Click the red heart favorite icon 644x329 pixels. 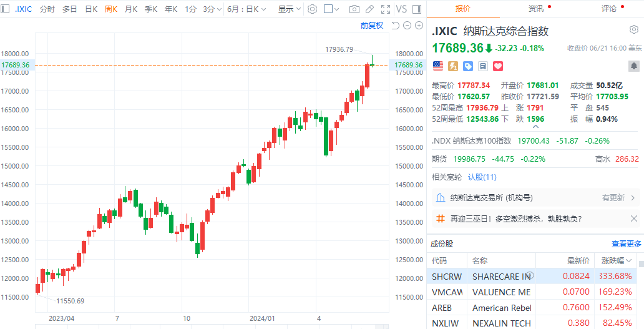click(498, 66)
